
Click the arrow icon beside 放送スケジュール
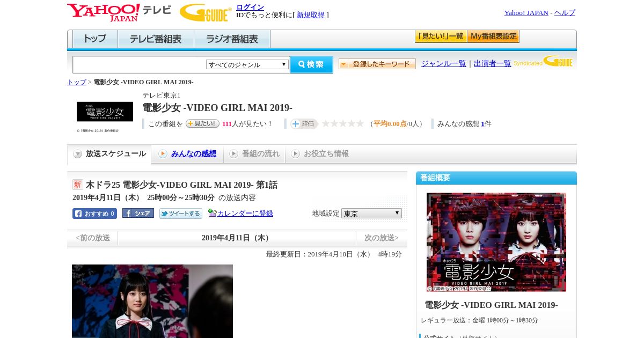pyautogui.click(x=78, y=154)
